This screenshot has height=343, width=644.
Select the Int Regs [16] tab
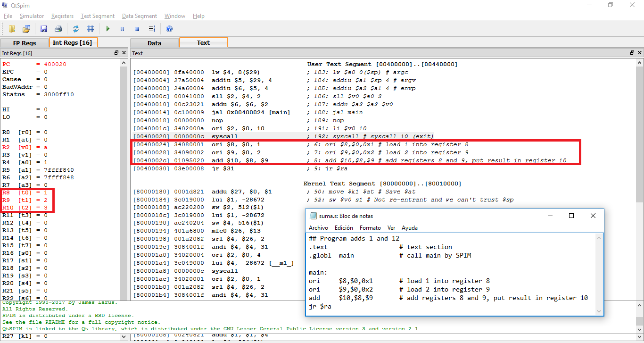pos(73,42)
